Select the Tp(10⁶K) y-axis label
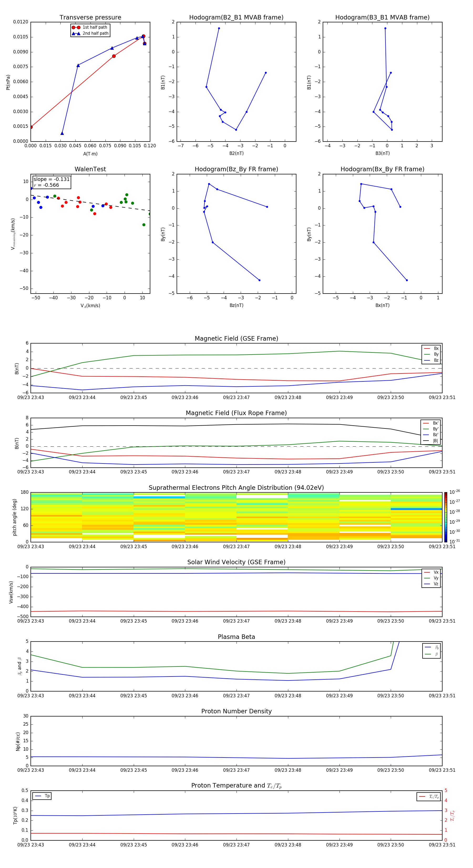473x868 pixels. (15, 815)
